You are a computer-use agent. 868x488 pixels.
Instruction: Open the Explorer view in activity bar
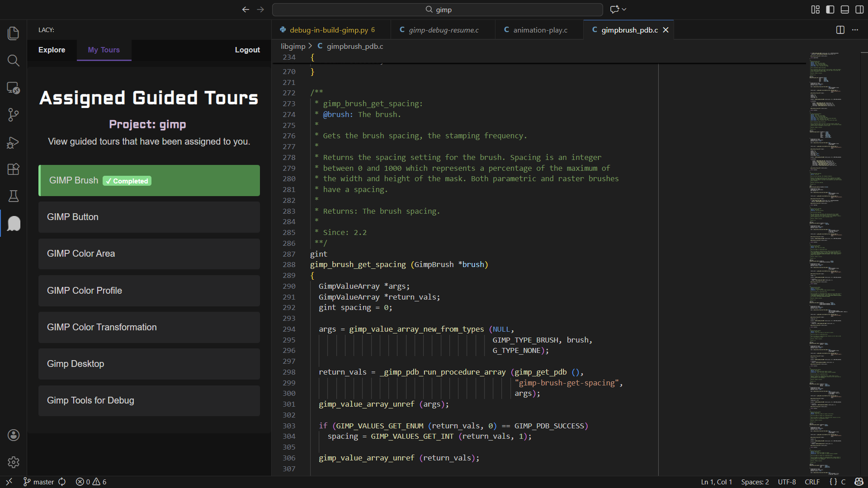(14, 33)
